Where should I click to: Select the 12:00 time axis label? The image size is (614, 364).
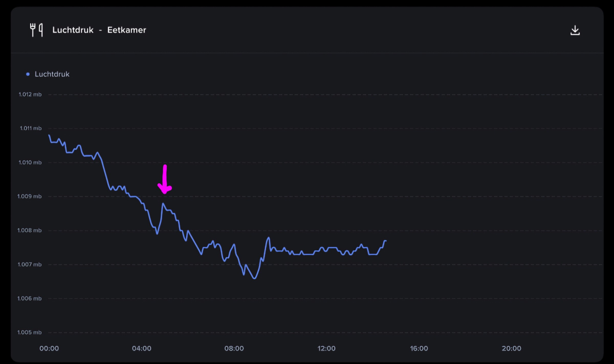pos(326,348)
